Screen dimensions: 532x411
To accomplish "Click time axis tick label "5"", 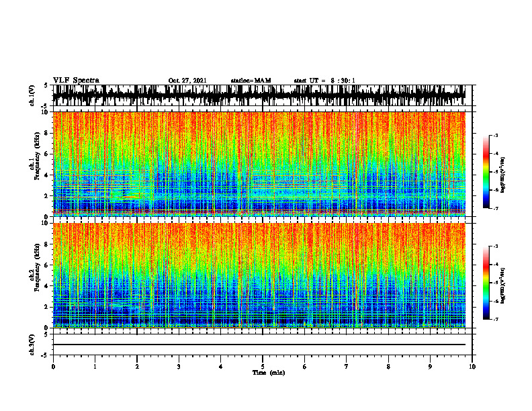I will pos(263,367).
